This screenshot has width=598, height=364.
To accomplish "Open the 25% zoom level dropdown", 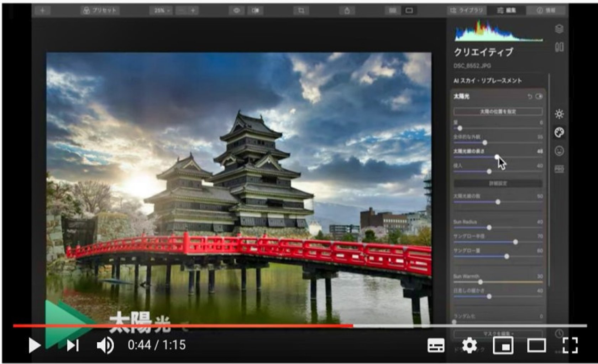I will [x=161, y=11].
